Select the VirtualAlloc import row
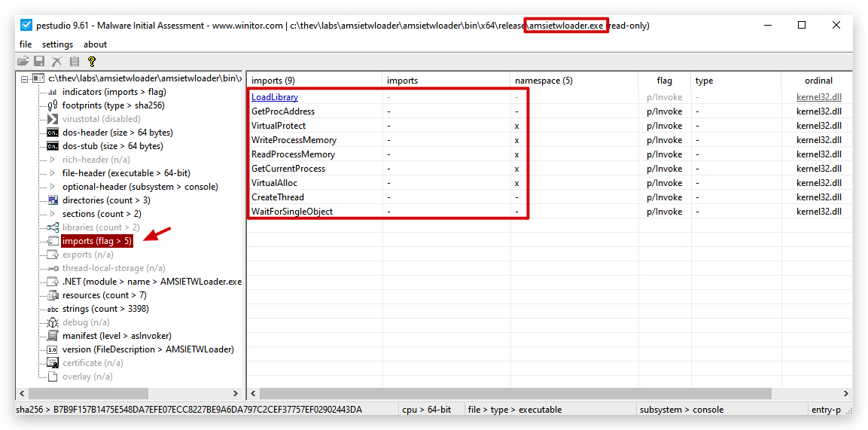 [x=550, y=183]
